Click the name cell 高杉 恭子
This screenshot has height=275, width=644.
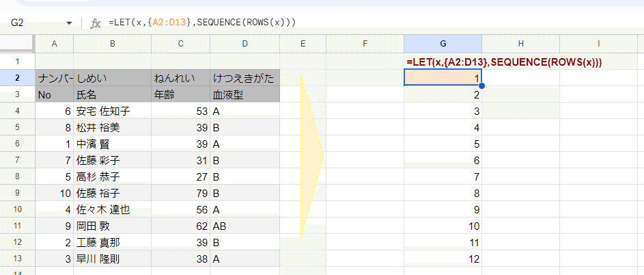point(113,176)
